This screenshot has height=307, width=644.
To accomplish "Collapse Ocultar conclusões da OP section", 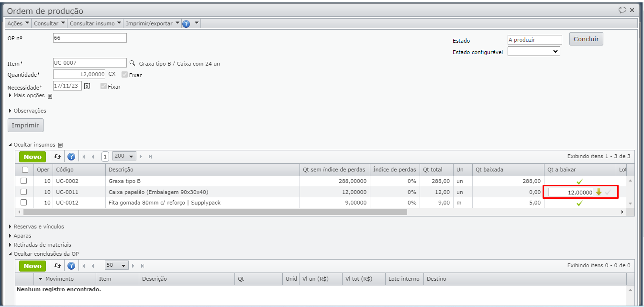I will click(x=44, y=253).
